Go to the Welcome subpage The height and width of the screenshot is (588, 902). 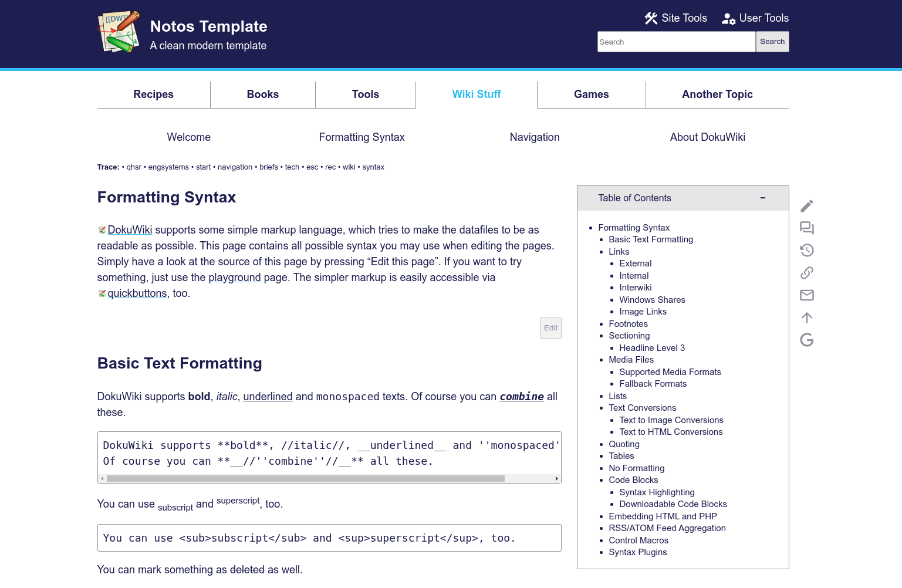tap(189, 137)
